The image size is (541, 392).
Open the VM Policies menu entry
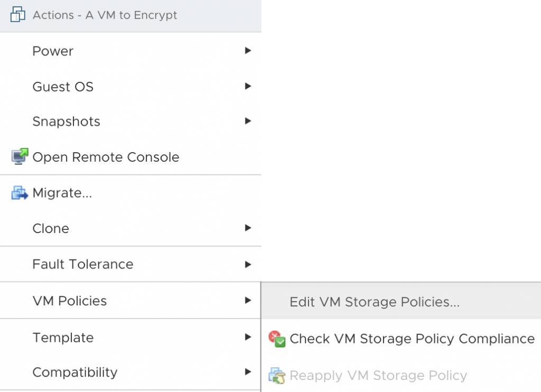(x=130, y=301)
